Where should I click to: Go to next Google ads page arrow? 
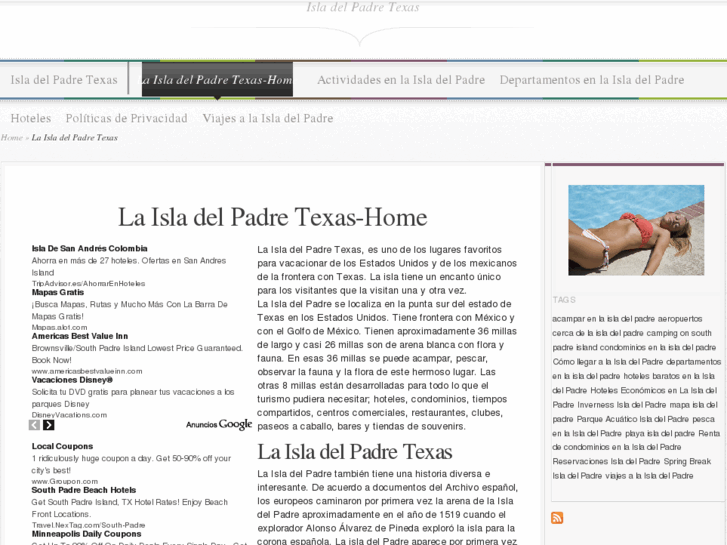point(49,425)
